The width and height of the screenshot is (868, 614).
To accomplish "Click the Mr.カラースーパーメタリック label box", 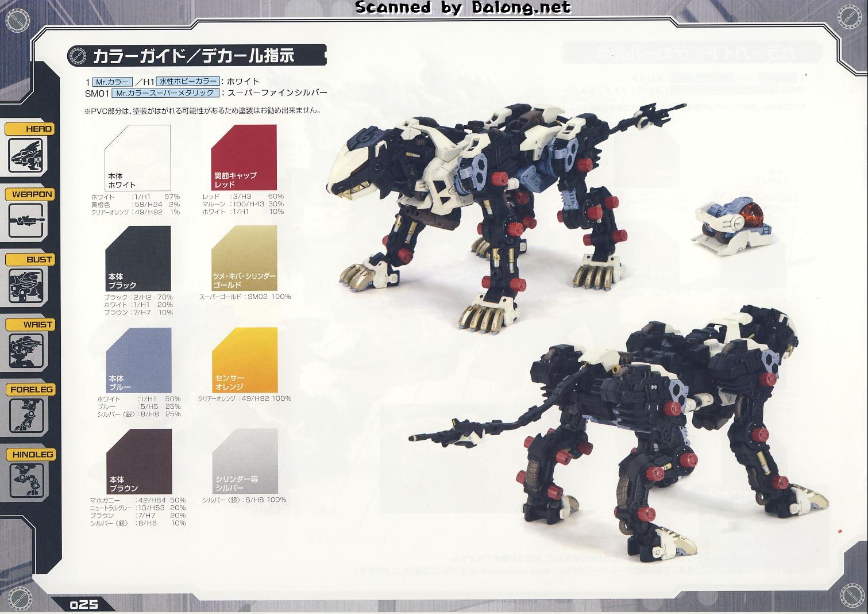I will coord(166,93).
